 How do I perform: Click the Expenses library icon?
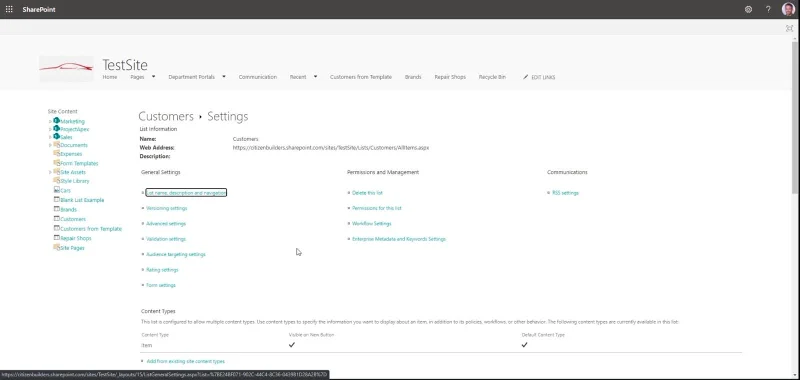click(57, 153)
